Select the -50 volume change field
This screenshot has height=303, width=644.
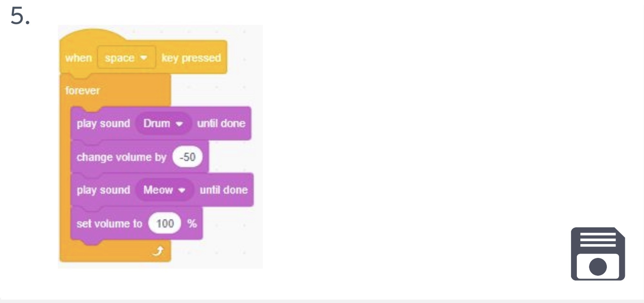(x=187, y=157)
